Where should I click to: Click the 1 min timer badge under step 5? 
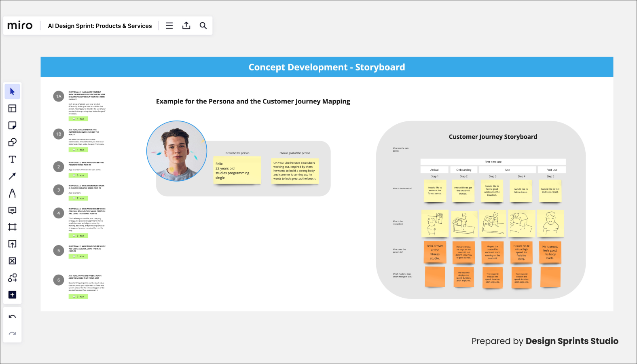pos(78,256)
